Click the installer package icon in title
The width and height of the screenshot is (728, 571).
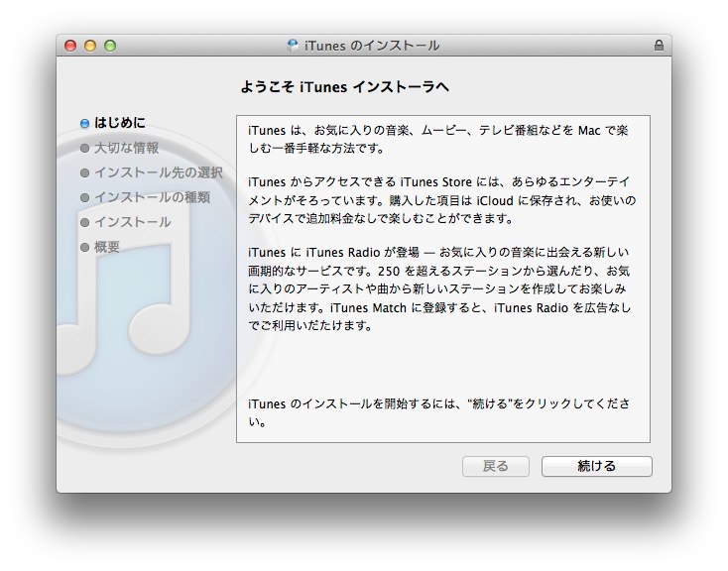(x=293, y=45)
